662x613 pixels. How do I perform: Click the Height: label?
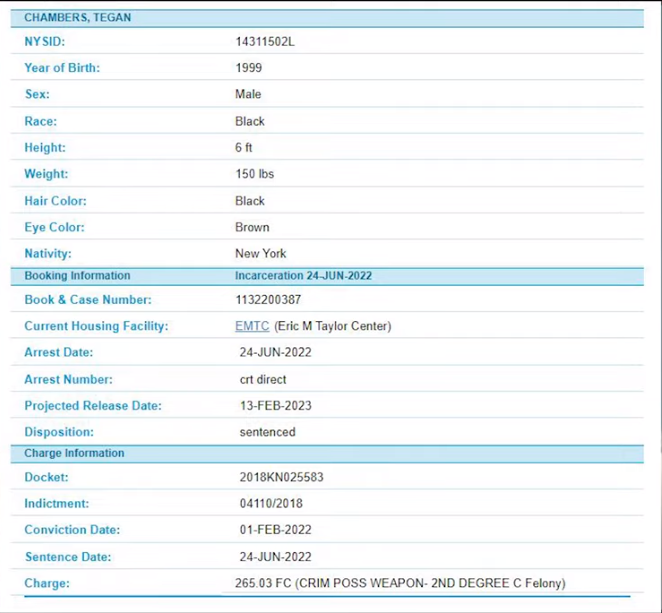(x=45, y=148)
